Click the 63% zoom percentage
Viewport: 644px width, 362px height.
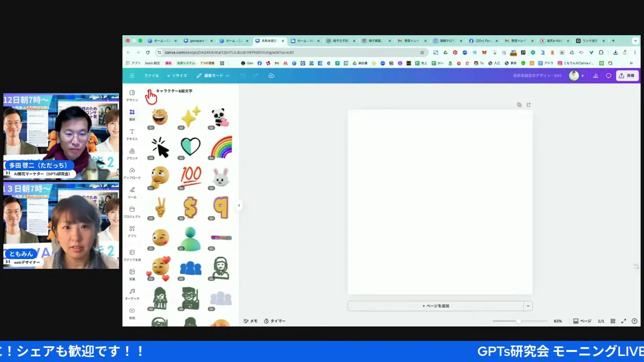point(558,321)
